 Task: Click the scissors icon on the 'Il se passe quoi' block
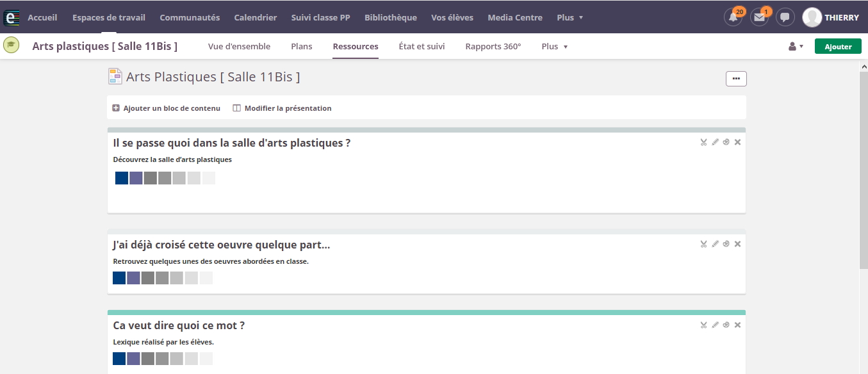coord(703,142)
